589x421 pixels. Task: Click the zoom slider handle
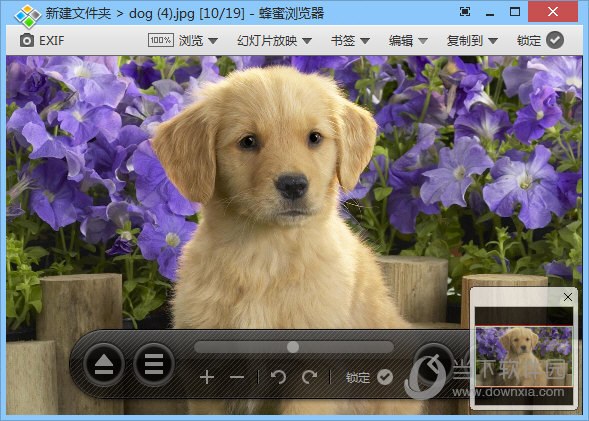[293, 347]
